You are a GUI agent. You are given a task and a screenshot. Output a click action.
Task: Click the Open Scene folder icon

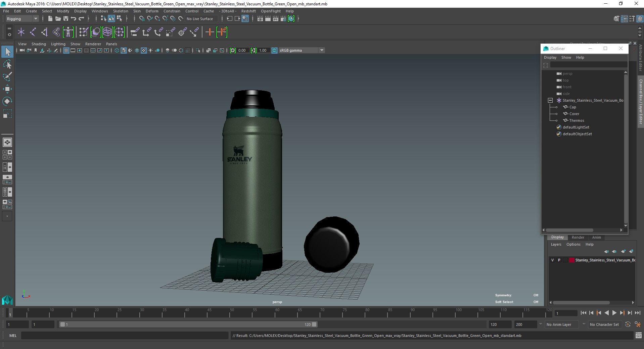pyautogui.click(x=58, y=19)
